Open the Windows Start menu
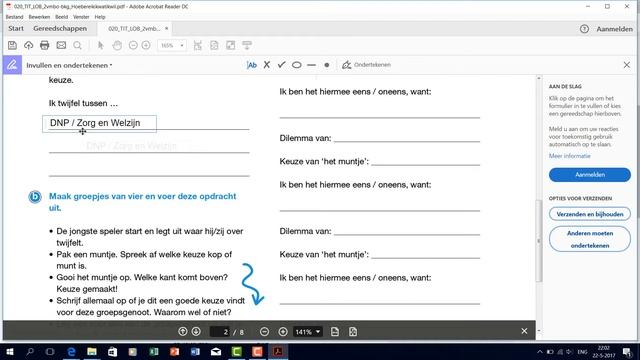 pyautogui.click(x=9, y=351)
